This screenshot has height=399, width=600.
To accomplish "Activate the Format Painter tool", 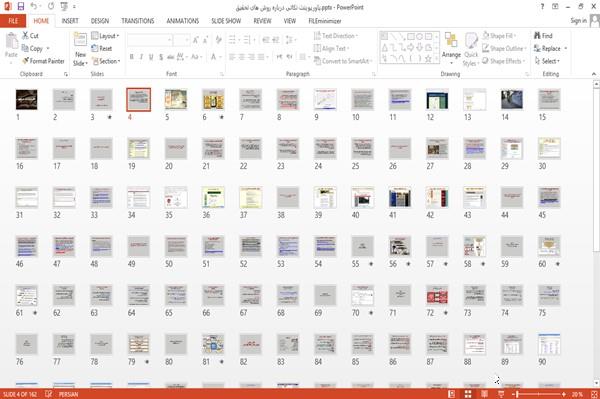I will [x=43, y=61].
